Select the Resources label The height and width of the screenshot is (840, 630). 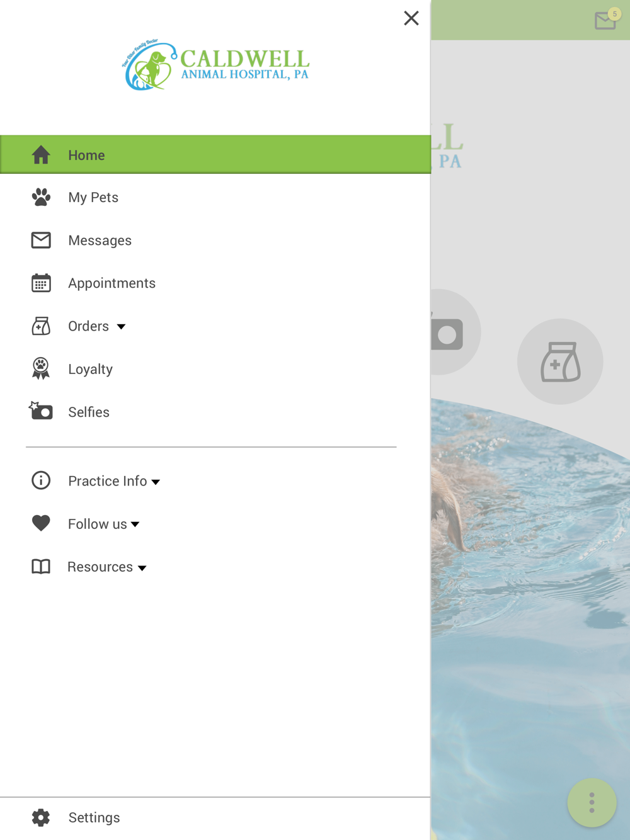click(100, 567)
